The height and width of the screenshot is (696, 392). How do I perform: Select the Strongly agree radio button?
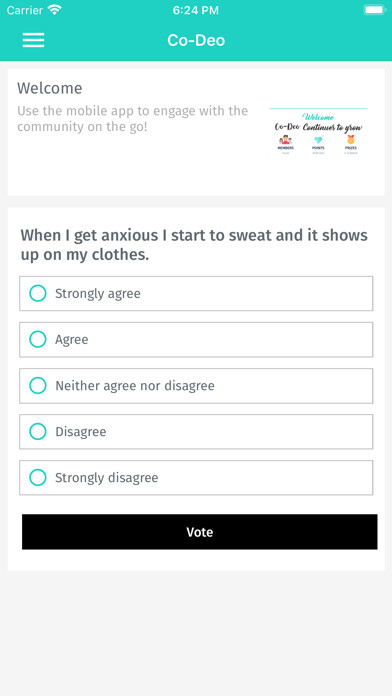[x=38, y=293]
